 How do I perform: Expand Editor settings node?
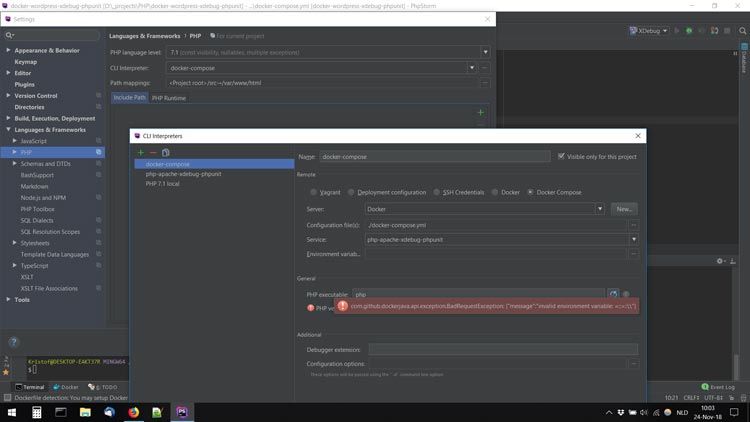point(8,73)
